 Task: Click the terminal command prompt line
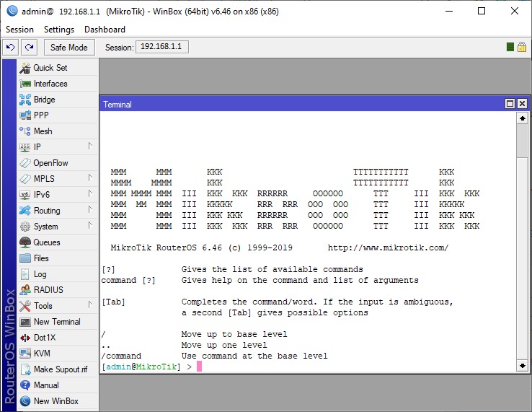288,367
